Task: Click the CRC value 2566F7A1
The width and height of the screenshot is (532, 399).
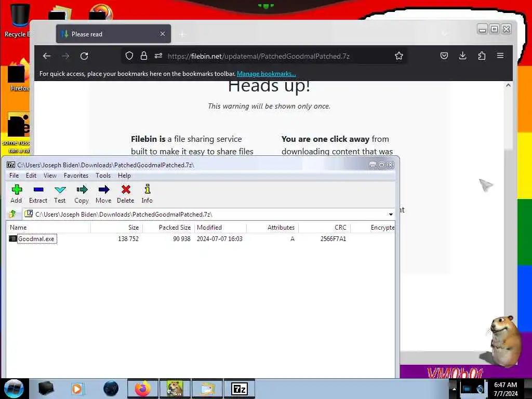Action: click(333, 239)
